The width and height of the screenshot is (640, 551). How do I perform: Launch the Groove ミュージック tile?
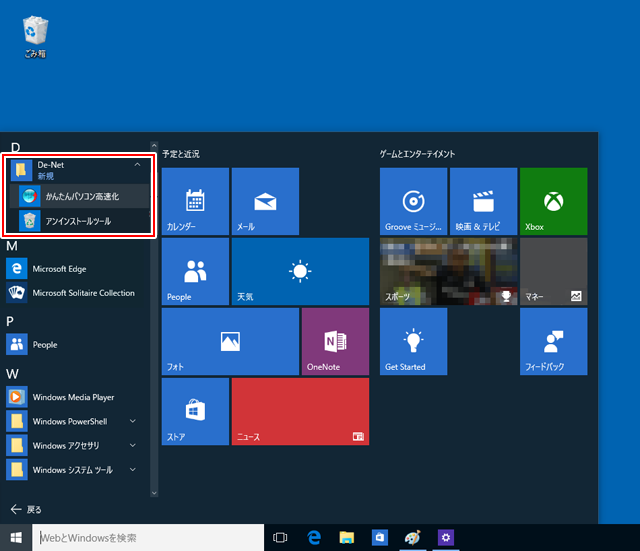413,201
